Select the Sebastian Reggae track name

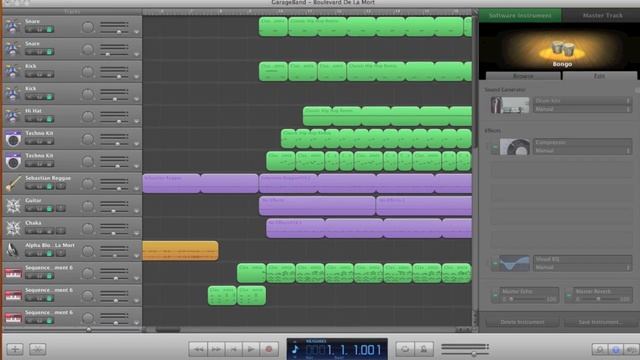pyautogui.click(x=48, y=178)
